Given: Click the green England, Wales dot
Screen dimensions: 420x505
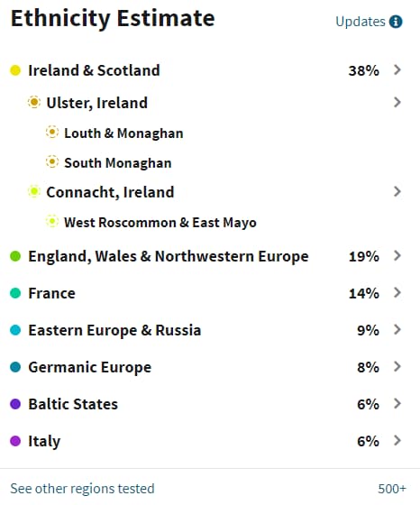Looking at the screenshot, I should [x=15, y=256].
